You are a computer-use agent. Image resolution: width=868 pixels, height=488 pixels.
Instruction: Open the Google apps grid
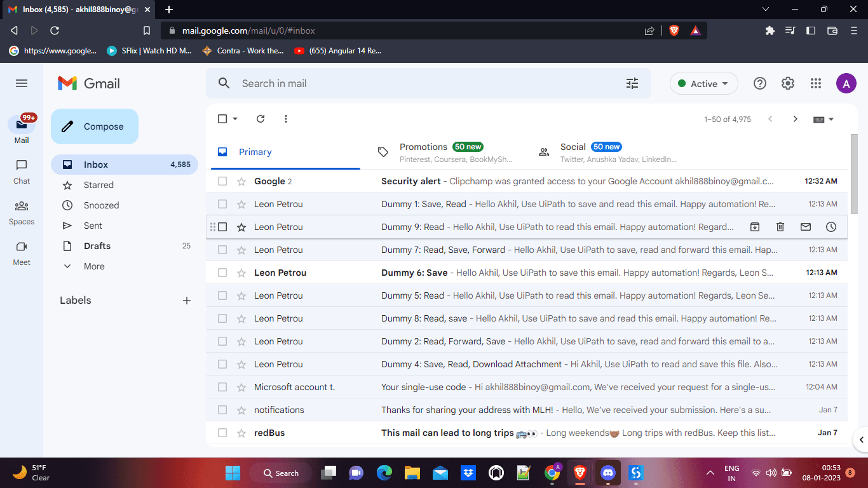click(x=816, y=83)
